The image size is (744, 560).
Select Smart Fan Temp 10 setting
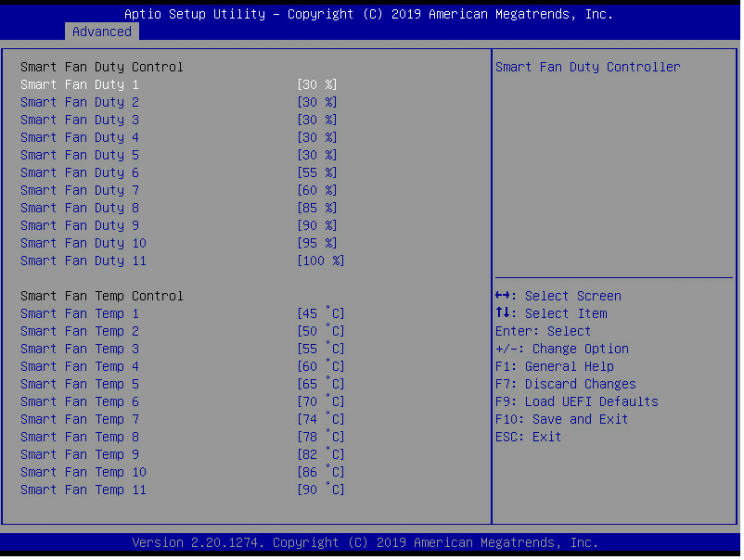83,472
